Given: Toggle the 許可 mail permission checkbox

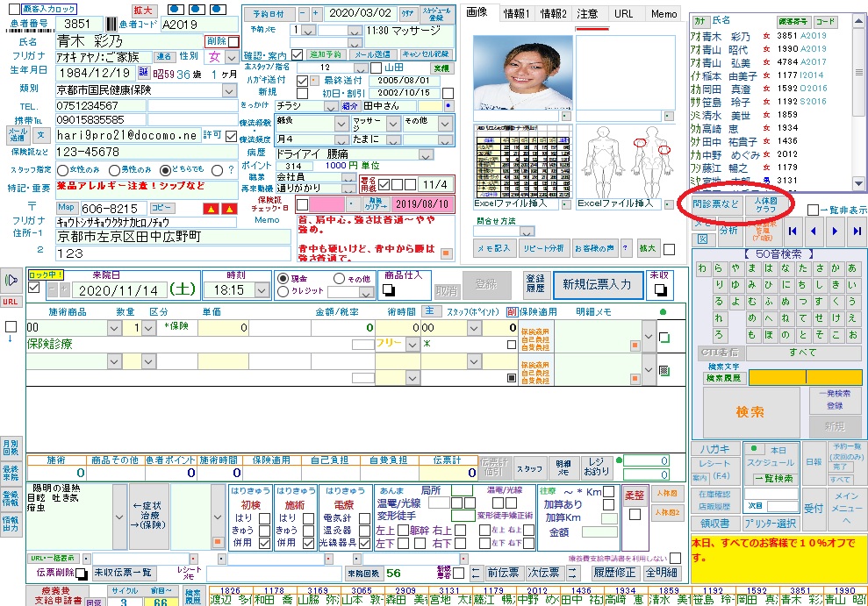Looking at the screenshot, I should pos(232,135).
